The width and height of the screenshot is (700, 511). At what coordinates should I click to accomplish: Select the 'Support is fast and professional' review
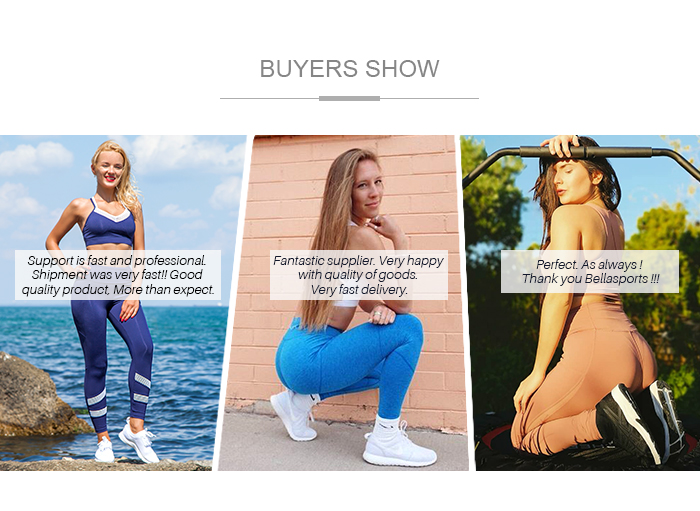tap(118, 275)
